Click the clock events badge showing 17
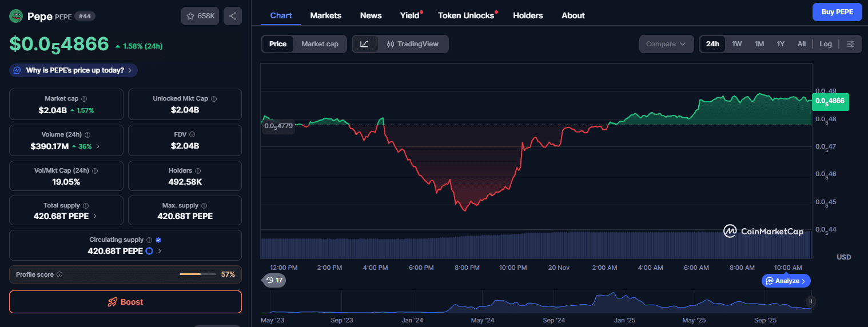This screenshot has height=327, width=868. click(274, 280)
